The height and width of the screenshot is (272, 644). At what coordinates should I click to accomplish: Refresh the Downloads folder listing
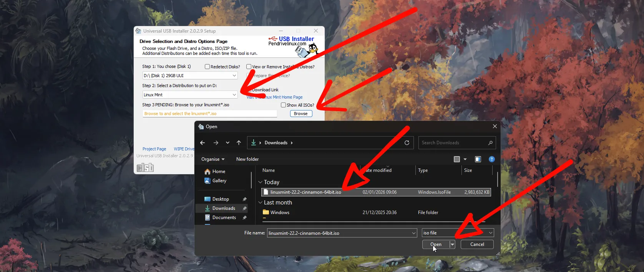[x=407, y=143]
